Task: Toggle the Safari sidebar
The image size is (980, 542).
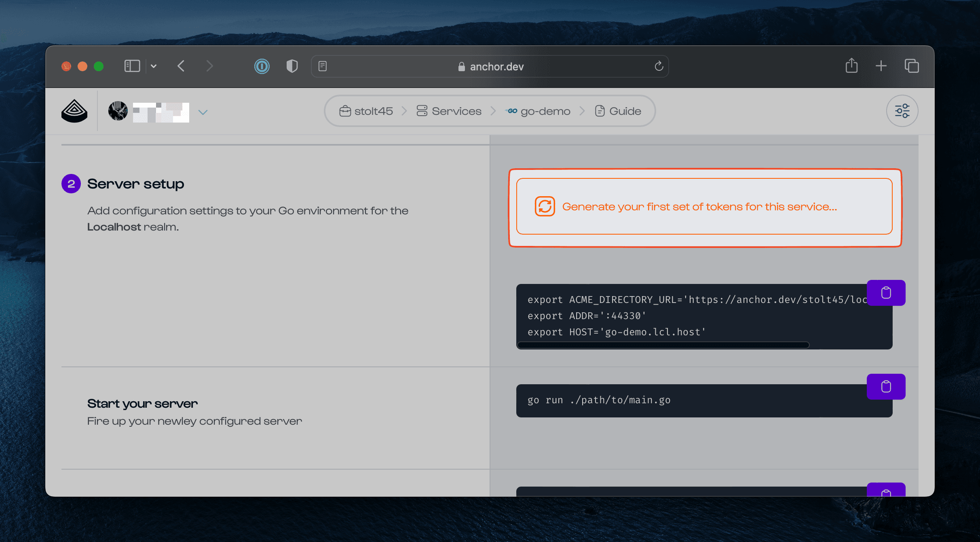Action: (x=132, y=66)
